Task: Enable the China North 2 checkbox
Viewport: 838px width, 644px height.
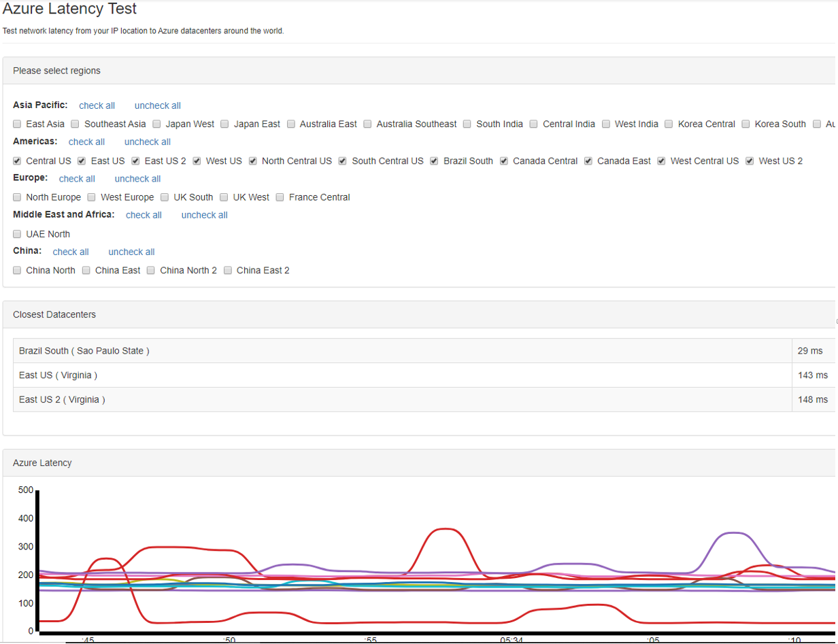Action: (x=151, y=271)
